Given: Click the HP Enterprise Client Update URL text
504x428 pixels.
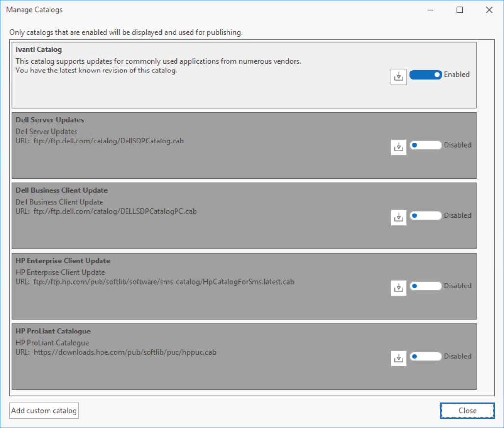Looking at the screenshot, I should (x=163, y=282).
